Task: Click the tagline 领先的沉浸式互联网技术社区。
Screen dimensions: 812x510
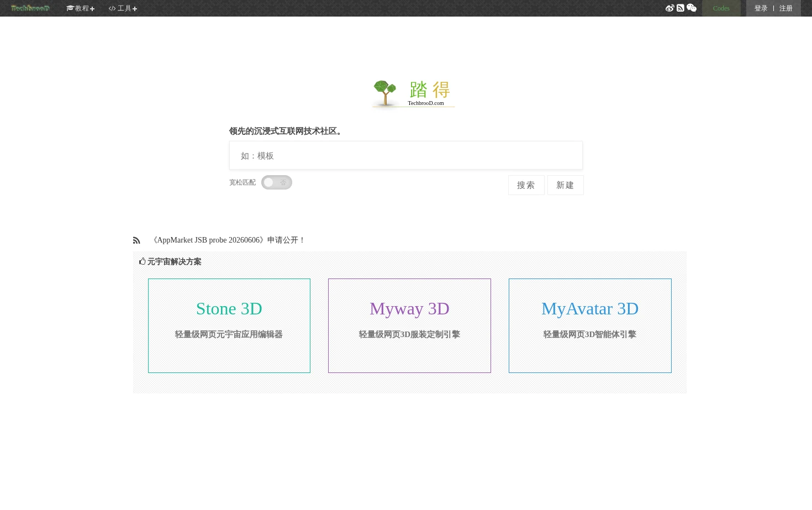Action: click(x=287, y=131)
